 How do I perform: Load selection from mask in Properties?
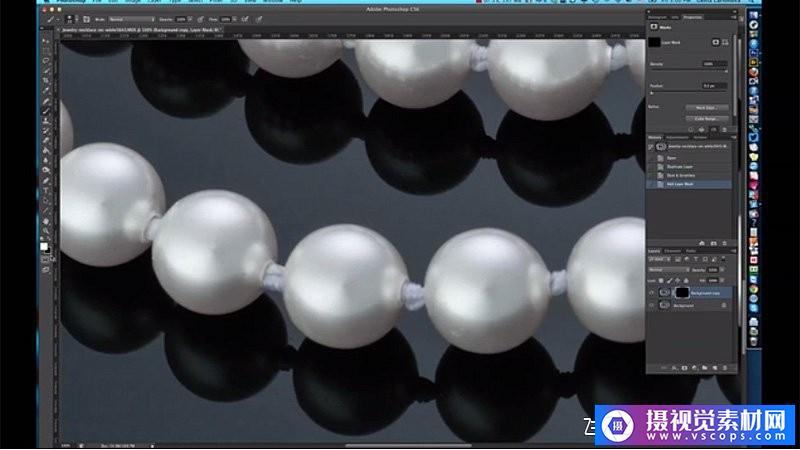click(x=691, y=130)
